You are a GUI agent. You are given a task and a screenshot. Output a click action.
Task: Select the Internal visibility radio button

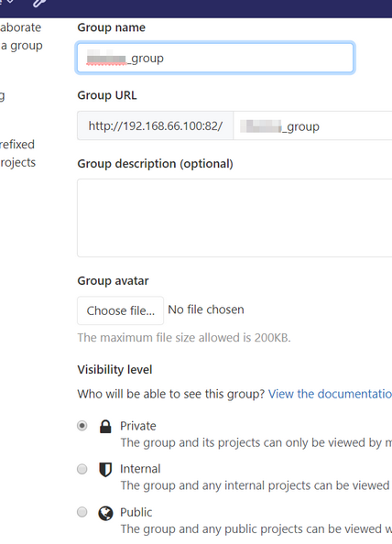tap(82, 469)
